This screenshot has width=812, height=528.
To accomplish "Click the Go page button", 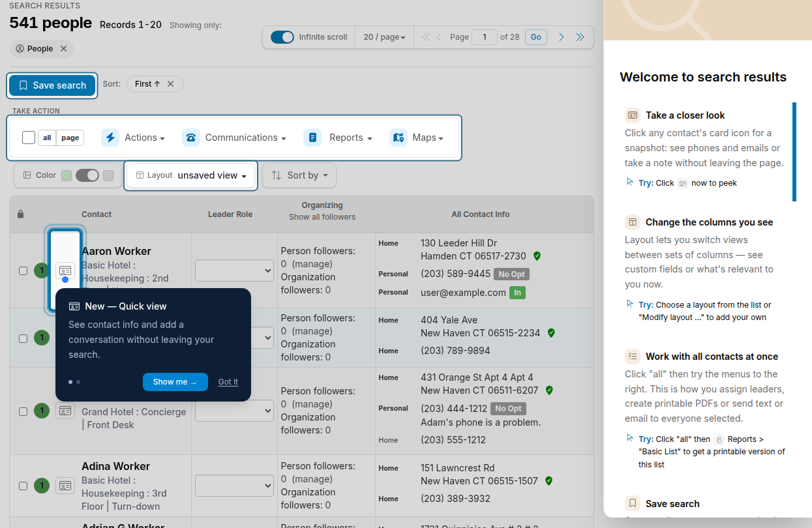I will pyautogui.click(x=536, y=37).
